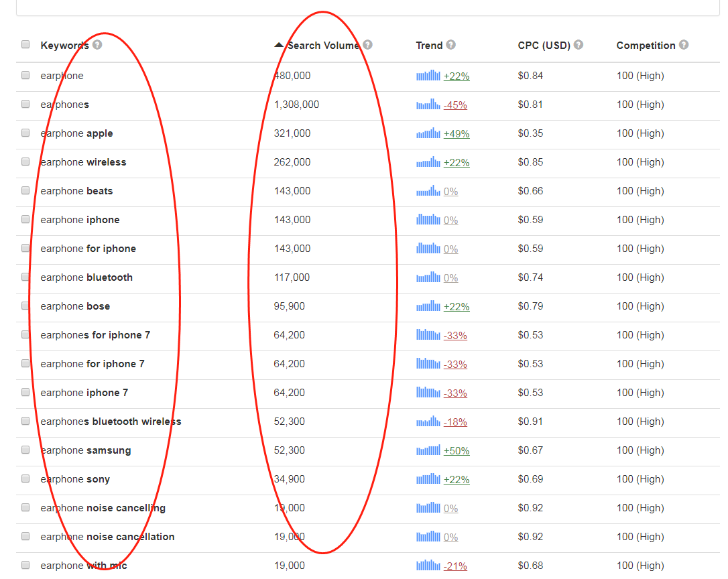View trend chart for earphone with mic
The height and width of the screenshot is (579, 728).
coord(428,565)
